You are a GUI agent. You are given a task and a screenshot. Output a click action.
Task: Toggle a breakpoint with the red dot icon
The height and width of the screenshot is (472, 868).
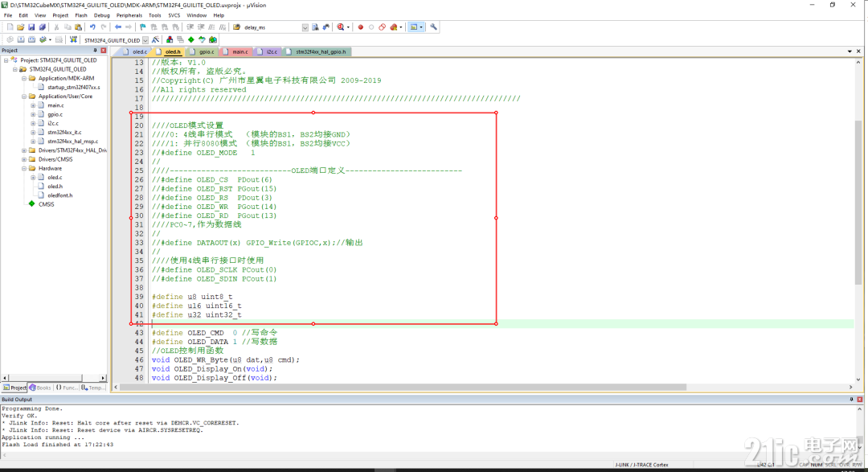[360, 27]
